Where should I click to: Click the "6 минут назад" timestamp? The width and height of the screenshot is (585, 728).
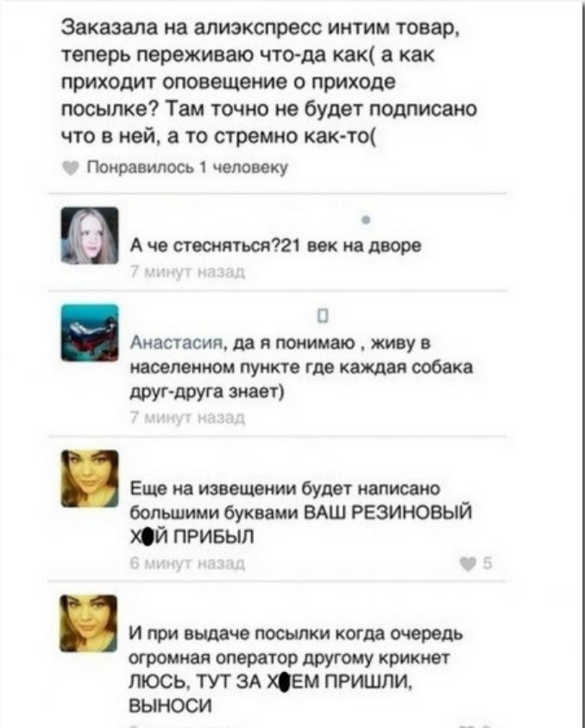[187, 563]
